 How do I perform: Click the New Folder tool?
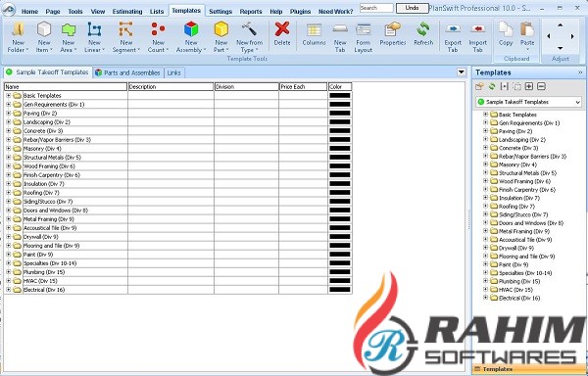(18, 37)
